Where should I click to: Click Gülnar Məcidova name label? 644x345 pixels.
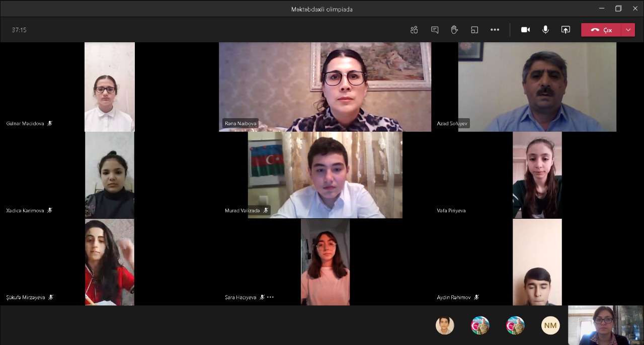click(25, 123)
